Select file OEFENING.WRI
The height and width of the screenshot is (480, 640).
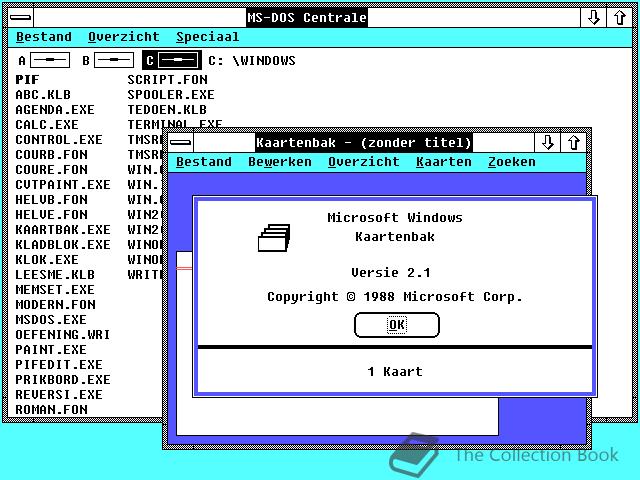[63, 335]
